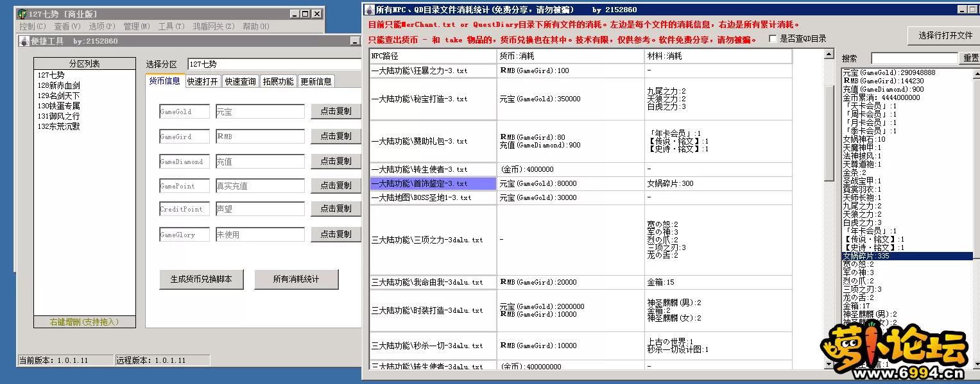Image resolution: width=980 pixels, height=384 pixels.
Task: Click 点击复制 beside GameGird
Action: [336, 136]
